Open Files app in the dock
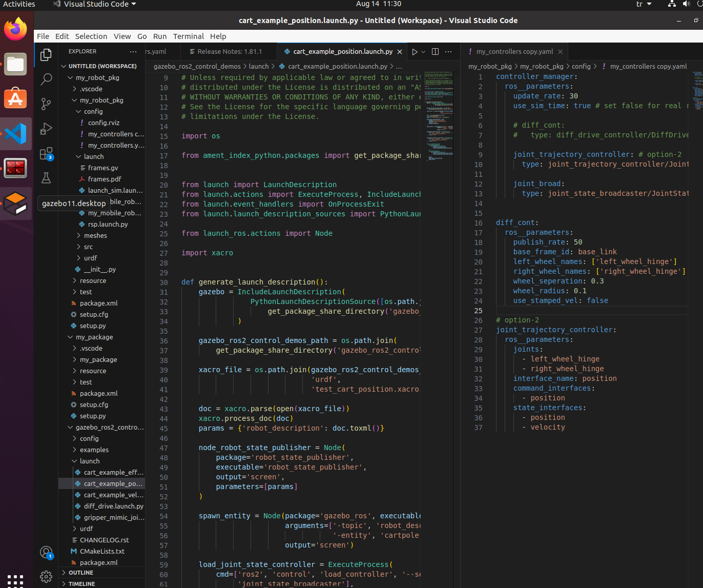This screenshot has width=703, height=588. (15, 64)
